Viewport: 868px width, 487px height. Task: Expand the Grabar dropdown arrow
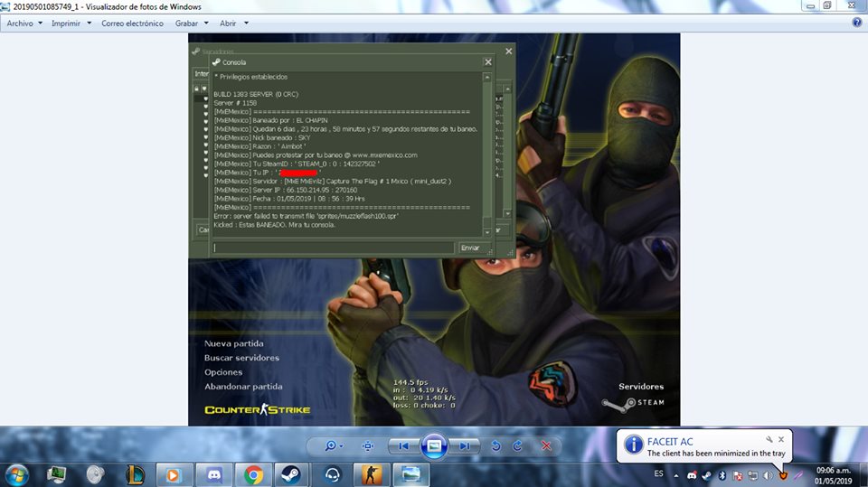pos(206,23)
